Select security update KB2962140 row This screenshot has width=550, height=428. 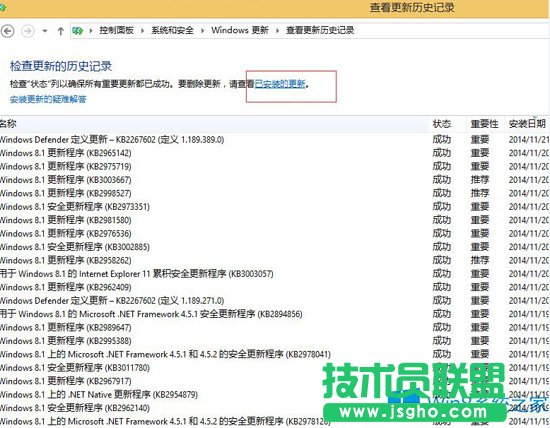[275, 408]
